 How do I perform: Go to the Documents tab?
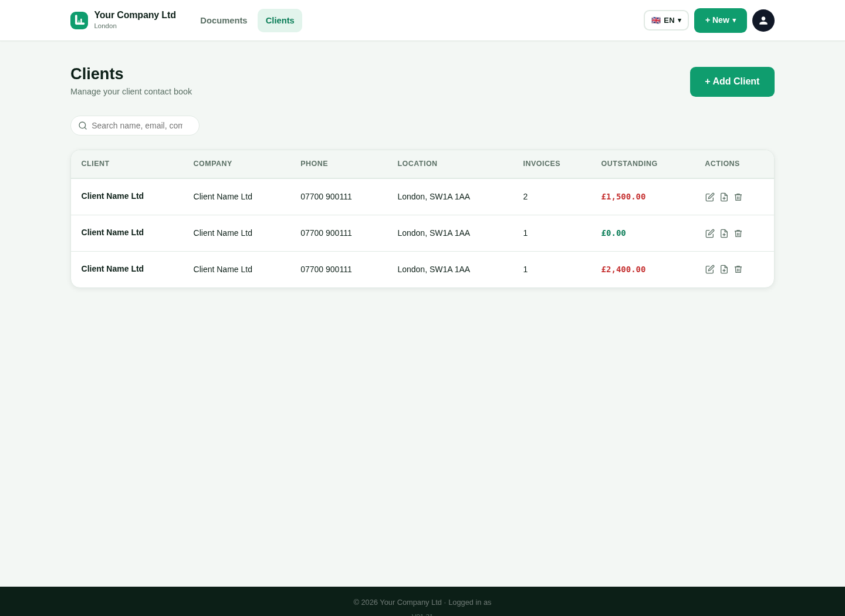(x=224, y=21)
